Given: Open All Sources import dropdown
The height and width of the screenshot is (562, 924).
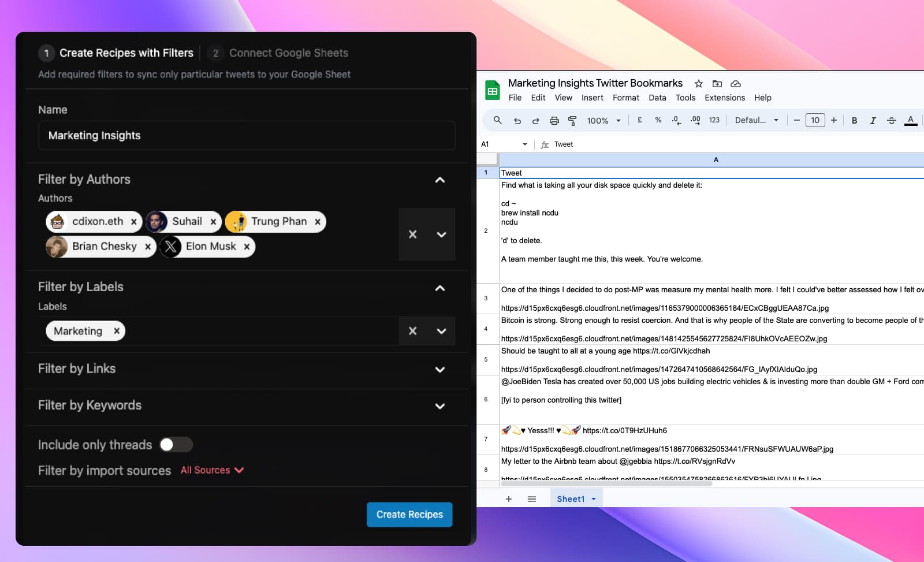Looking at the screenshot, I should [212, 470].
